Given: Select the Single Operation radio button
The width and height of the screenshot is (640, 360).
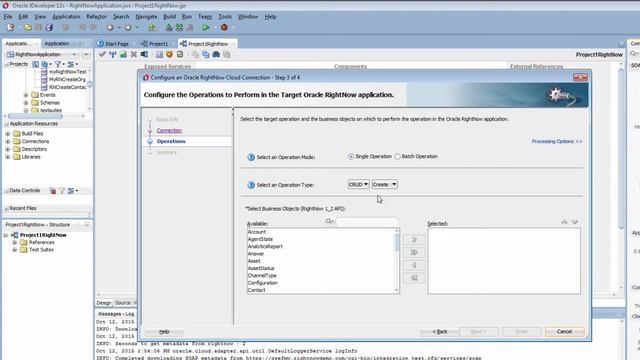Looking at the screenshot, I should point(351,157).
